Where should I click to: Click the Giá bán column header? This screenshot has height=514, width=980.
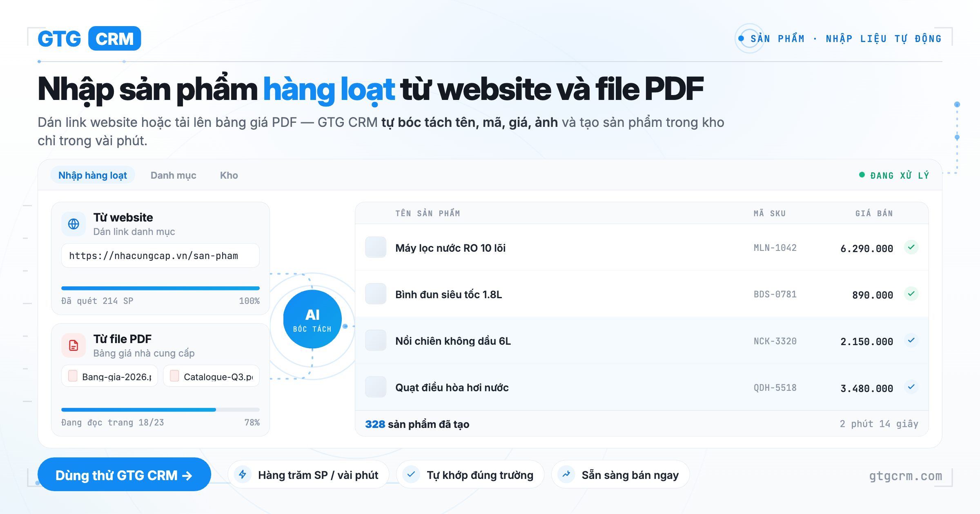874,213
